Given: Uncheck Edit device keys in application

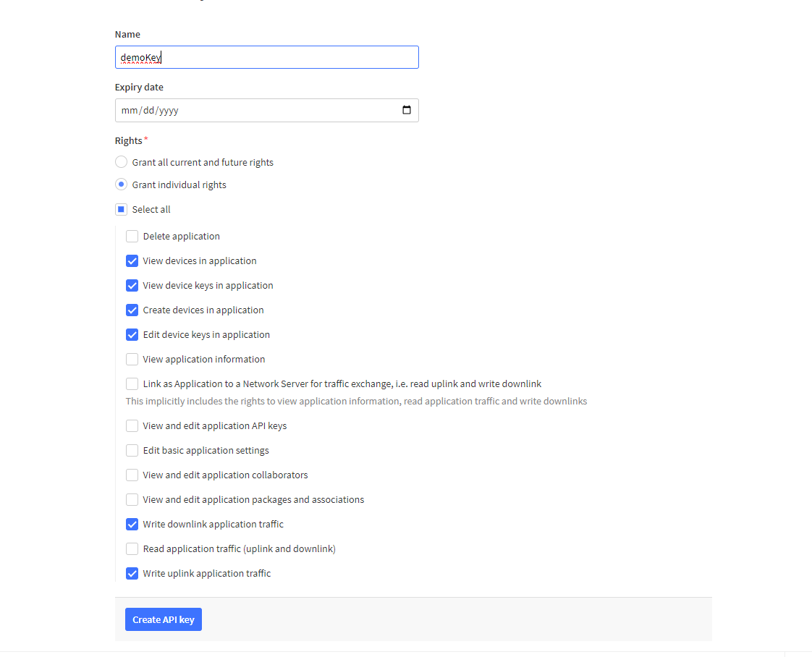Looking at the screenshot, I should tap(132, 334).
